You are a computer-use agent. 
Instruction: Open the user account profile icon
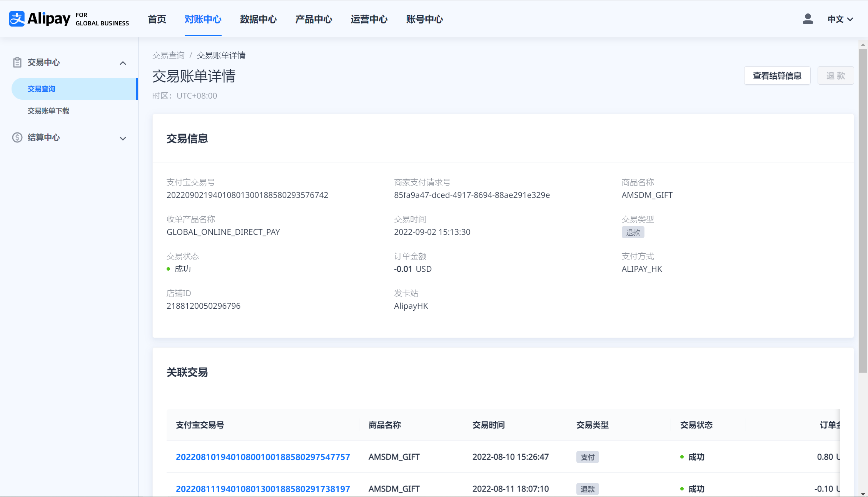(808, 19)
